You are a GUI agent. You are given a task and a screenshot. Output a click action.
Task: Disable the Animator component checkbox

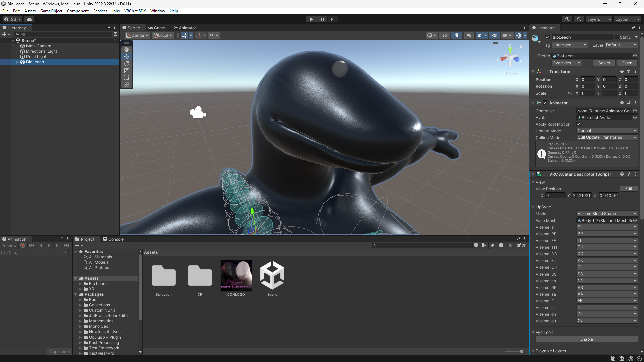tap(545, 103)
